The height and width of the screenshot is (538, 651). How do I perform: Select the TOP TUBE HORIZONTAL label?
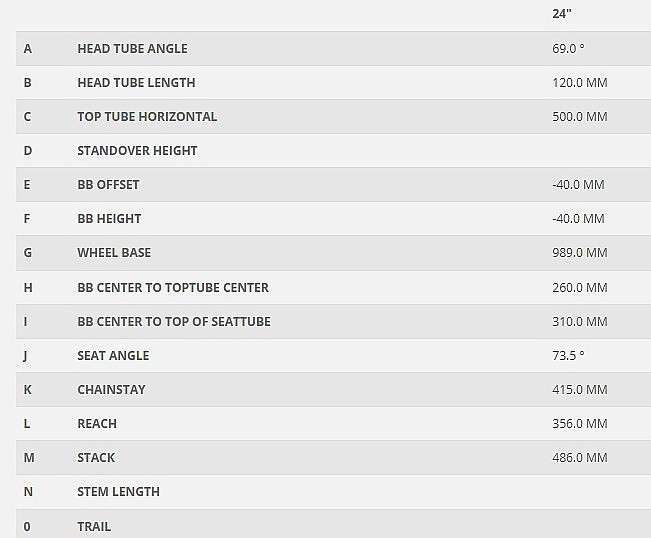[x=147, y=117]
